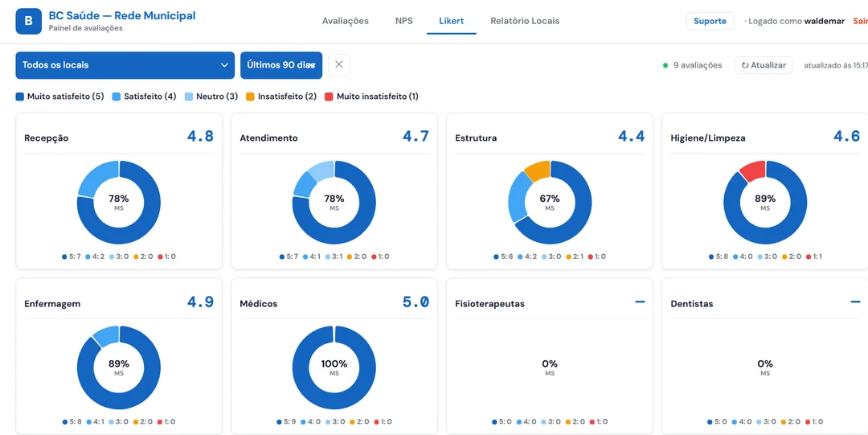
Task: Switch to the Avaliações tab
Action: click(346, 21)
